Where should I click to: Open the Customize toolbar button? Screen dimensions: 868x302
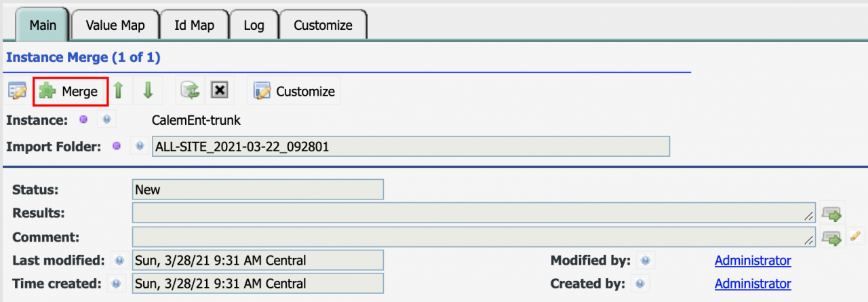(x=294, y=91)
